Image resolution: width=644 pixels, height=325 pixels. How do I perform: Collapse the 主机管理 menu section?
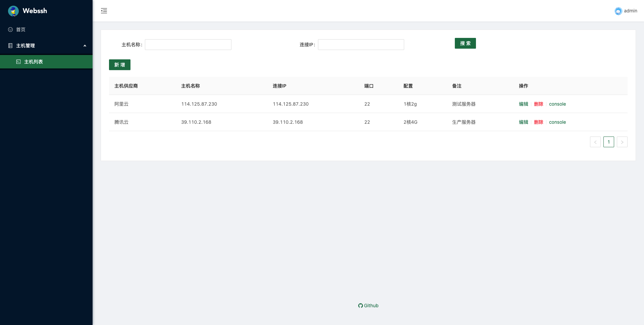point(85,46)
